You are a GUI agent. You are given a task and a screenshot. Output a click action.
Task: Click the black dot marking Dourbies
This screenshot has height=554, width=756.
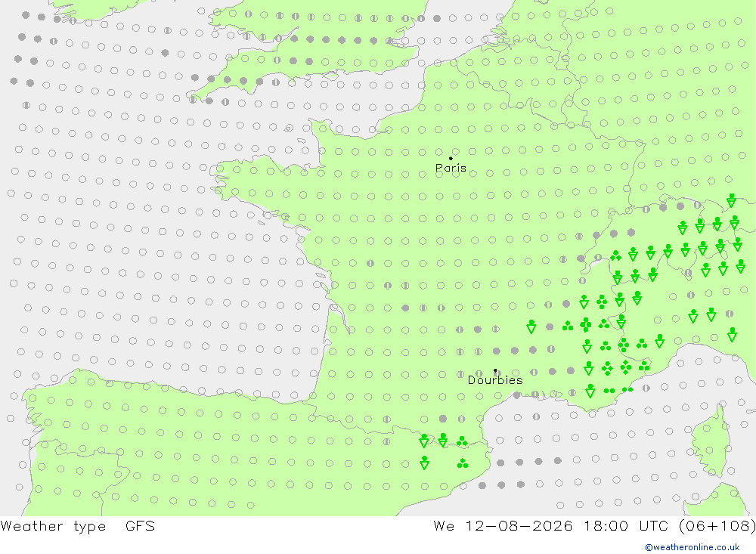[495, 370]
